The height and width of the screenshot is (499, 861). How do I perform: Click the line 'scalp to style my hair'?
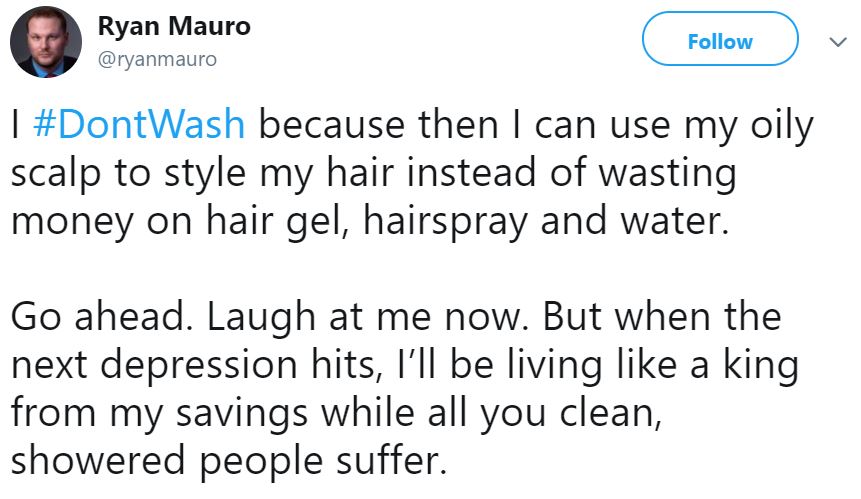tap(373, 173)
